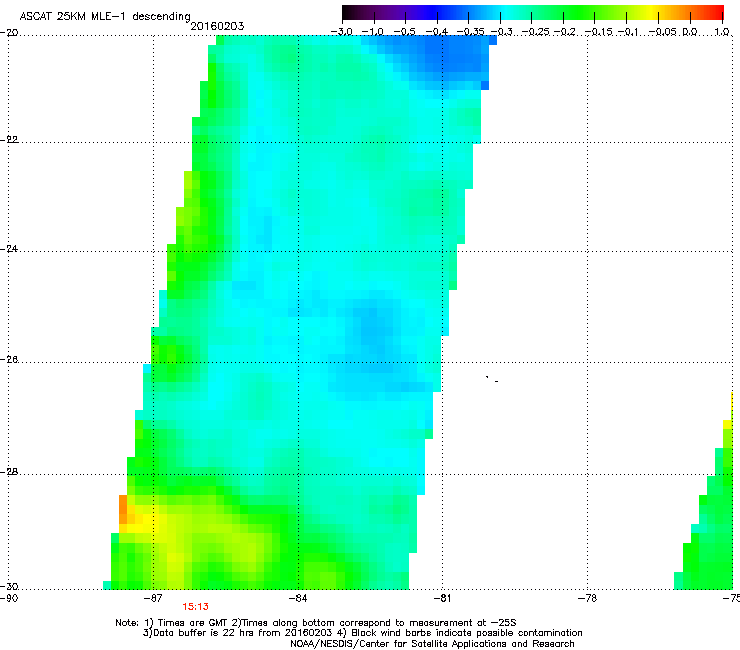Screen dimensions: 740x650
Task: Click the note "3)Data buffer is 22 hrs"
Action: click(x=237, y=633)
